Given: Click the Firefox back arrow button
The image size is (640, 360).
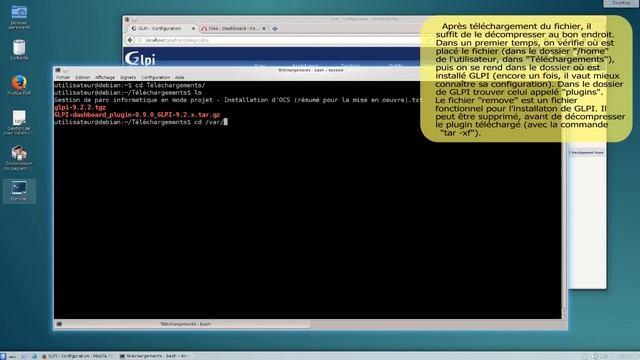Looking at the screenshot, I should [130, 40].
